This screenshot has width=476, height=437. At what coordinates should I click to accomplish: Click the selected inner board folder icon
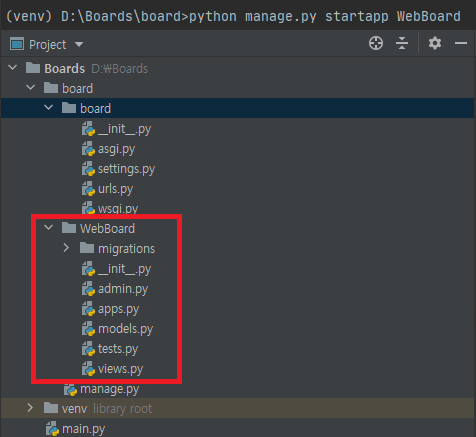[x=69, y=108]
